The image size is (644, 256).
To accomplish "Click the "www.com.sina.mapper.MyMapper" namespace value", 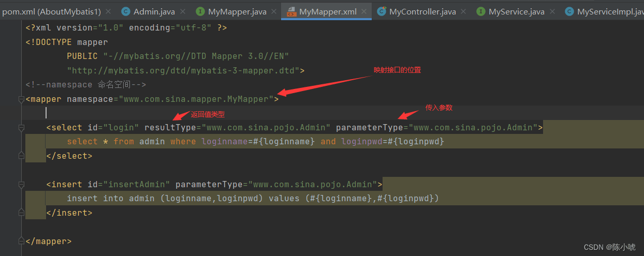I will pyautogui.click(x=196, y=99).
